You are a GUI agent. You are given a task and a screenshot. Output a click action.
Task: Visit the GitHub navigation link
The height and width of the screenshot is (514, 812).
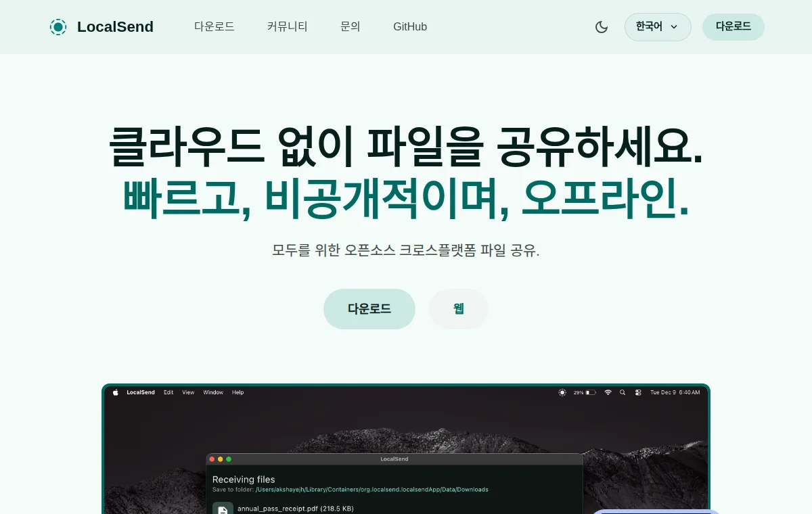point(410,27)
